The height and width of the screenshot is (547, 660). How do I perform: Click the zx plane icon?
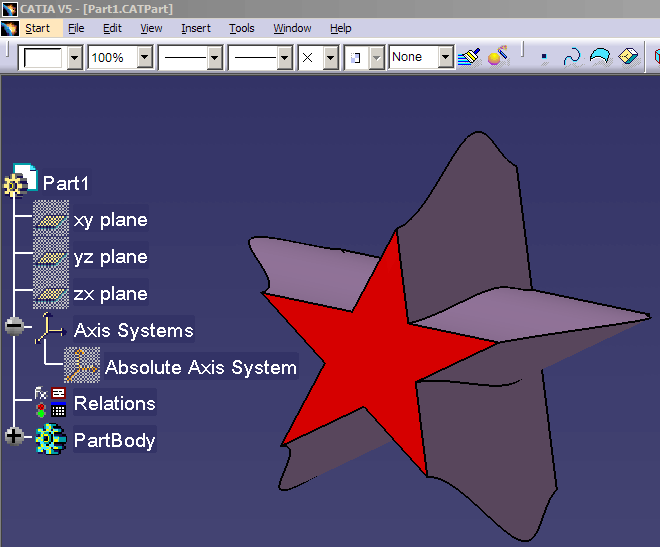51,292
